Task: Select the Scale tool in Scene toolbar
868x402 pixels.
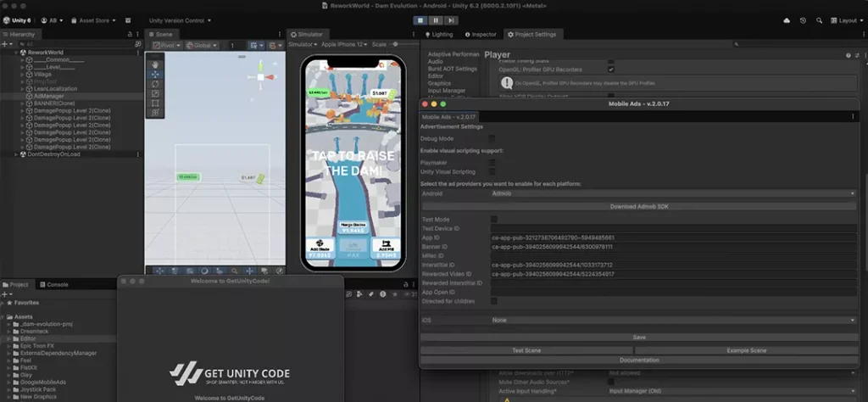Action: pos(155,93)
